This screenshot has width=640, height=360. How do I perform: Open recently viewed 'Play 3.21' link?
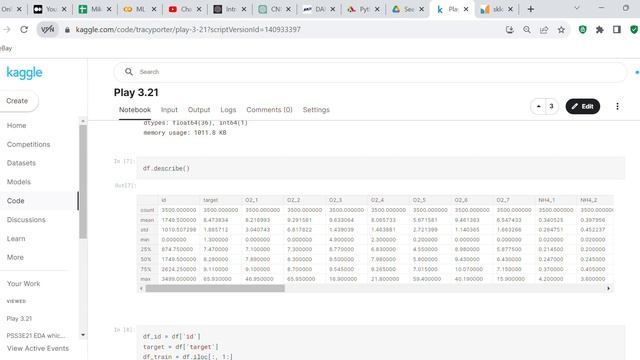[x=19, y=318]
